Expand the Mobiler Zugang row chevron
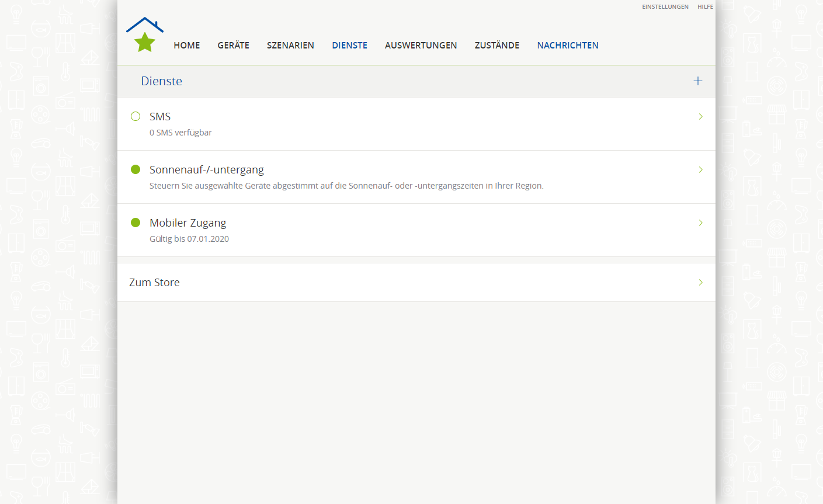 point(700,223)
